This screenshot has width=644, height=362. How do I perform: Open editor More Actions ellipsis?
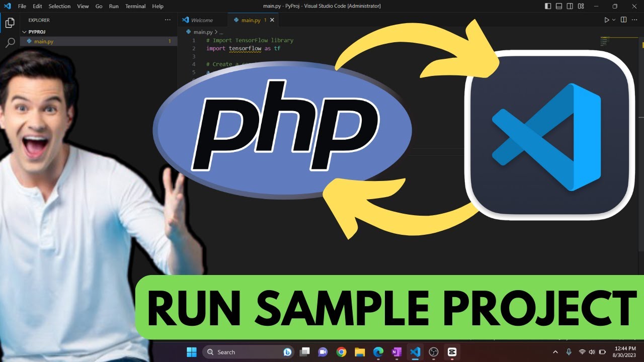[634, 20]
